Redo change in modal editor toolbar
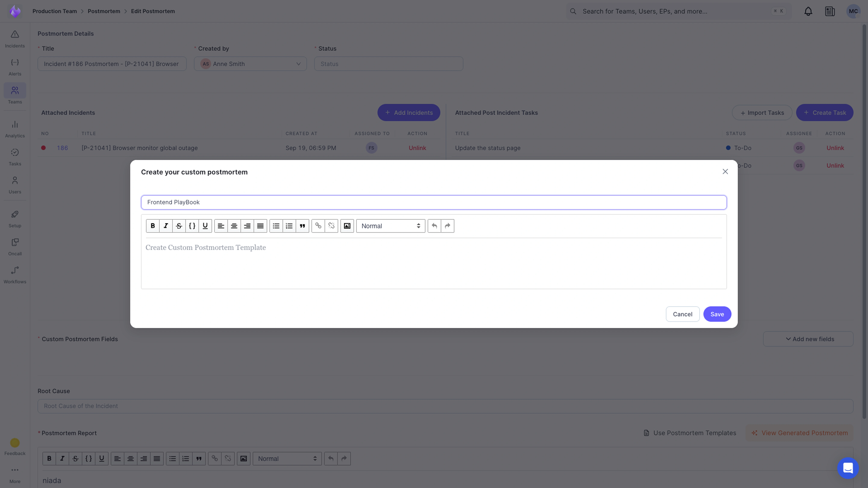This screenshot has height=488, width=868. coord(447,226)
